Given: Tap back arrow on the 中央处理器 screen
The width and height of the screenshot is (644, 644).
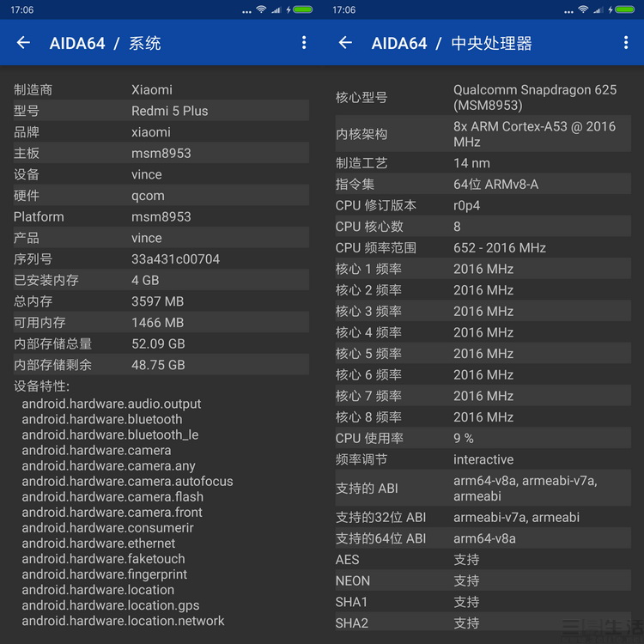Looking at the screenshot, I should point(345,43).
